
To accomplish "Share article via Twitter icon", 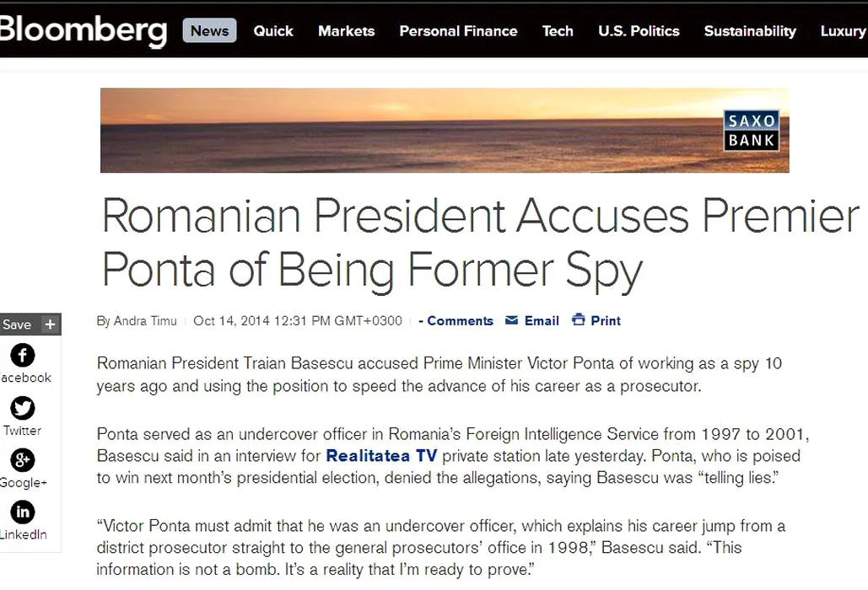I will coord(23,408).
